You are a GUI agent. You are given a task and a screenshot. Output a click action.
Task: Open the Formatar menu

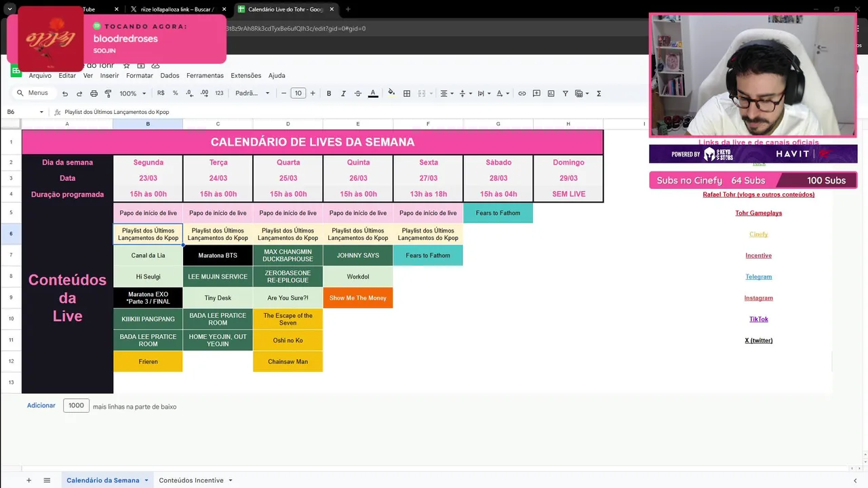point(140,76)
